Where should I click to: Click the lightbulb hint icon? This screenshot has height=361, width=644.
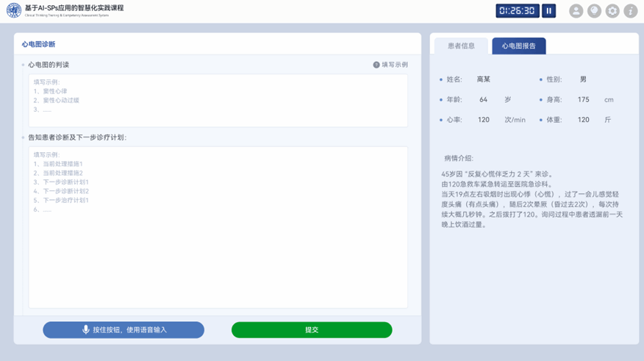(x=594, y=11)
